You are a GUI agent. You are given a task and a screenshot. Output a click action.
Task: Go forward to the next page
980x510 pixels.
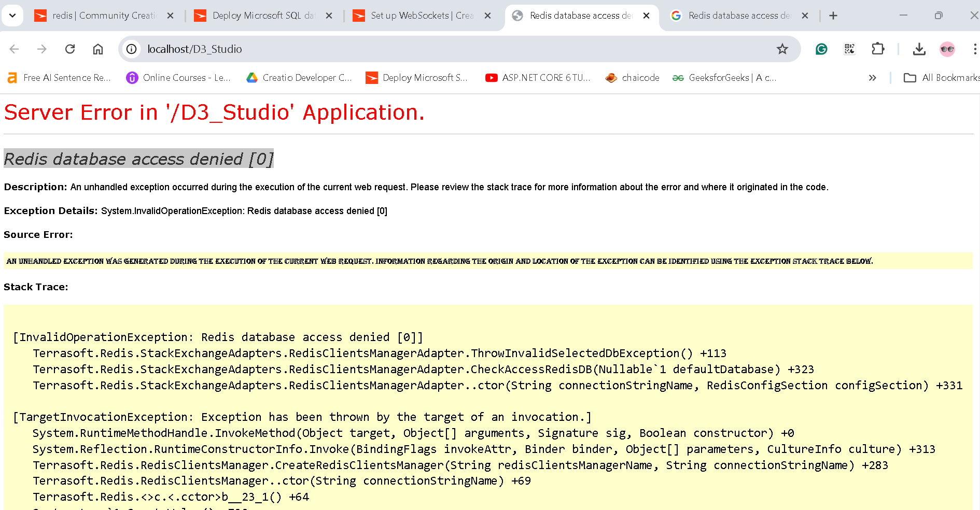point(42,49)
